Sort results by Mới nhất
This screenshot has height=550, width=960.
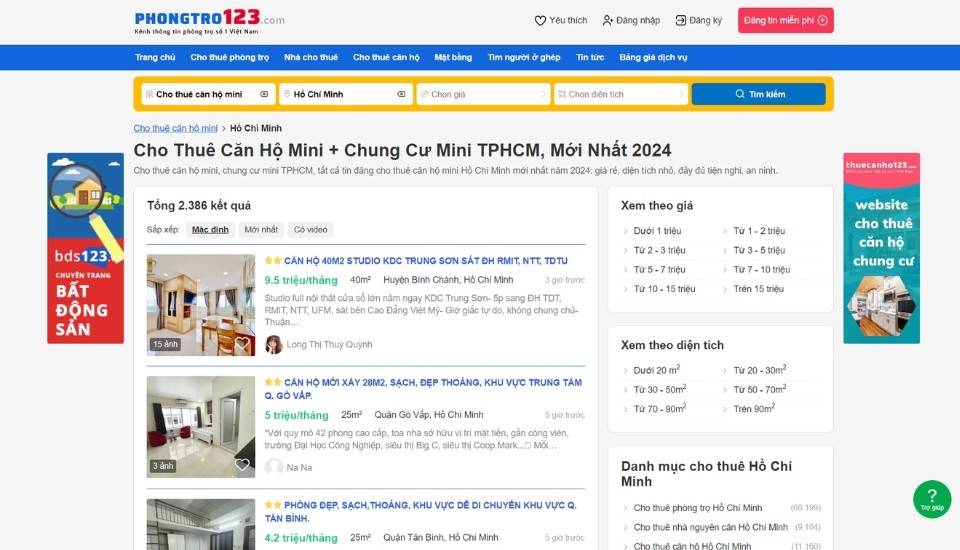click(261, 230)
